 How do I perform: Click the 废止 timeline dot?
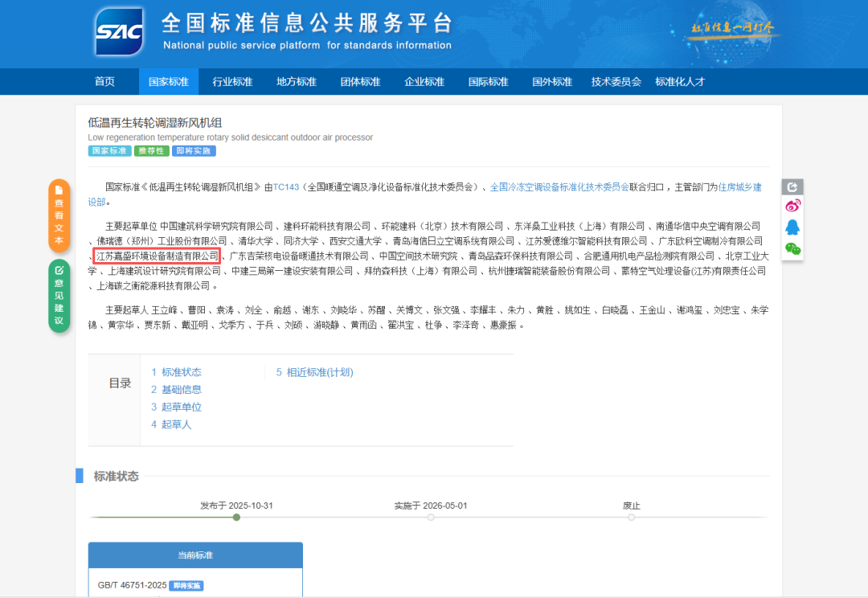631,517
